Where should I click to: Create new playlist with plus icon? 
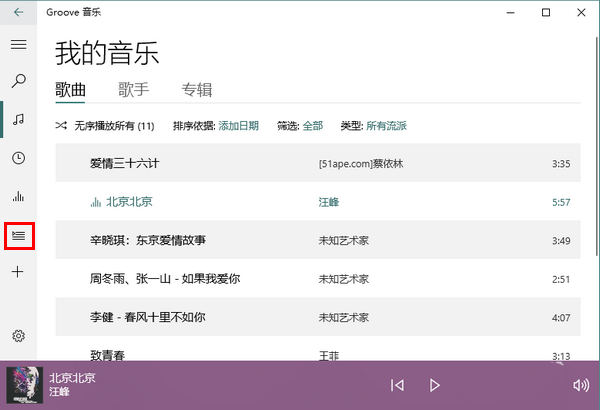[x=18, y=272]
